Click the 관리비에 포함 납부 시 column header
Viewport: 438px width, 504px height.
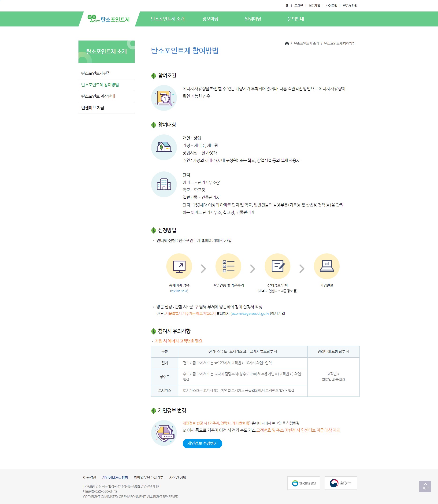click(x=333, y=352)
